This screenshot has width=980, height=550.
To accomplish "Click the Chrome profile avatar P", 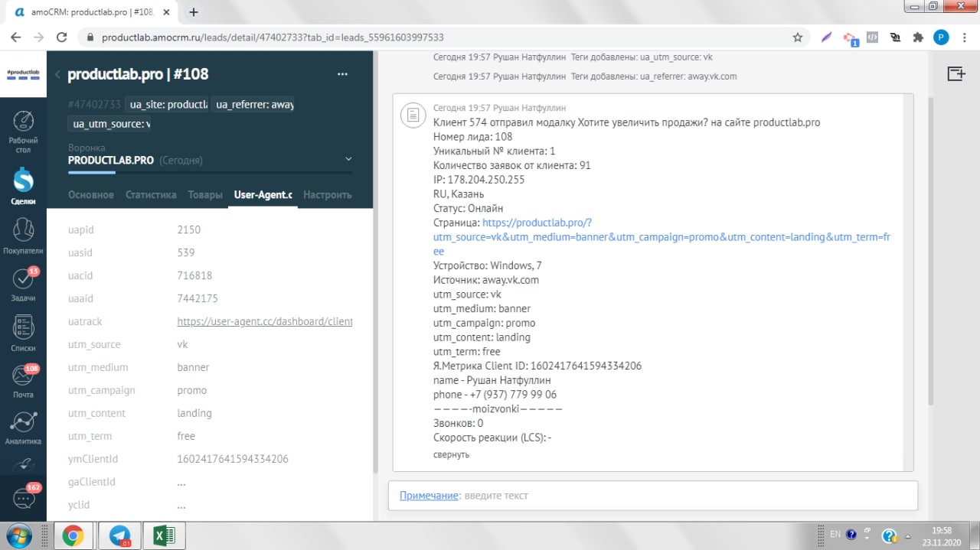I will [x=941, y=37].
